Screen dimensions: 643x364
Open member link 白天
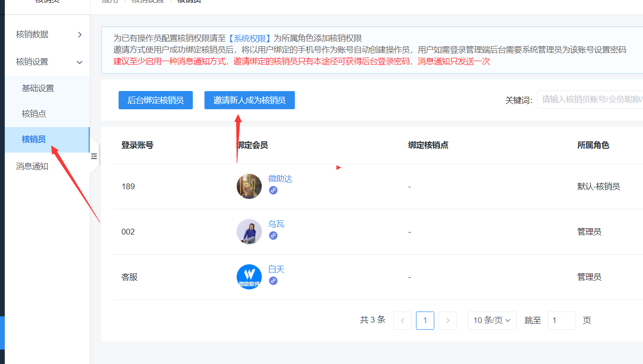tap(276, 269)
